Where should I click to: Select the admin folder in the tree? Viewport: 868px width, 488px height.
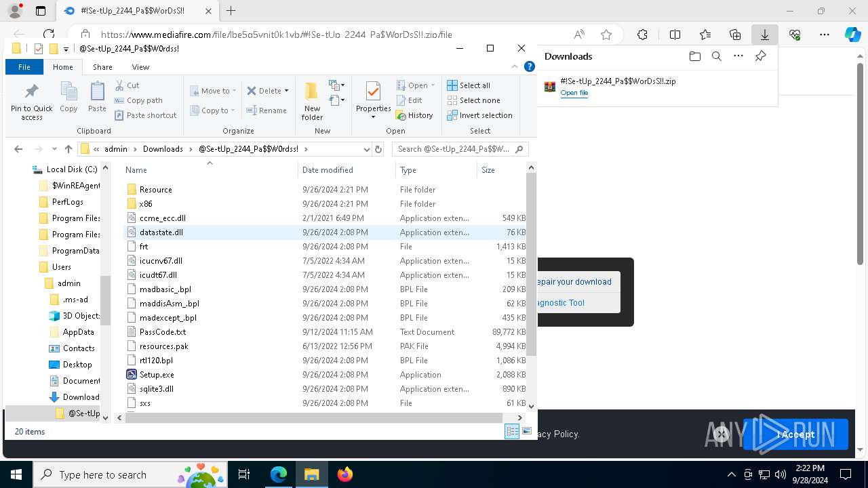click(69, 283)
